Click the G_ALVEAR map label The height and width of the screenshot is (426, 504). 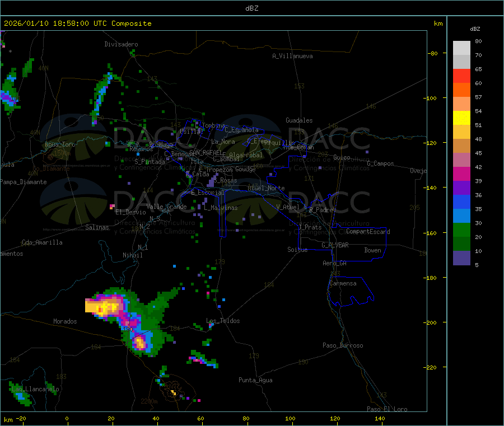point(335,245)
